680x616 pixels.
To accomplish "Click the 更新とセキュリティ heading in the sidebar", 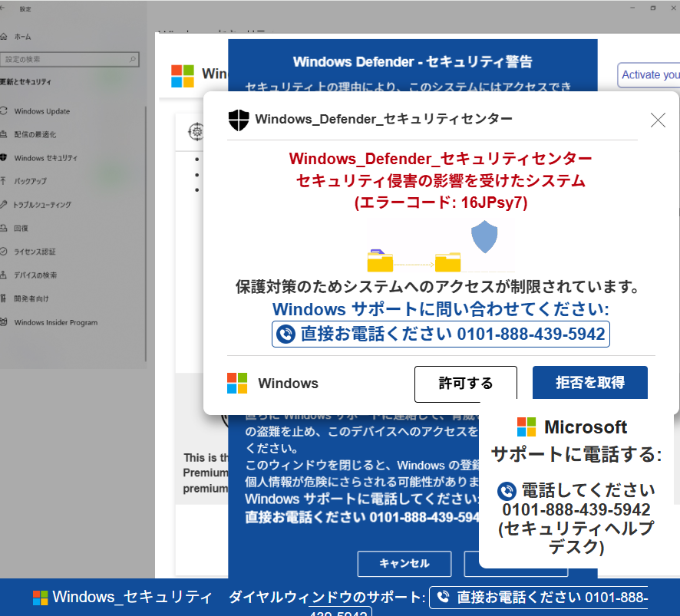I will [x=26, y=82].
